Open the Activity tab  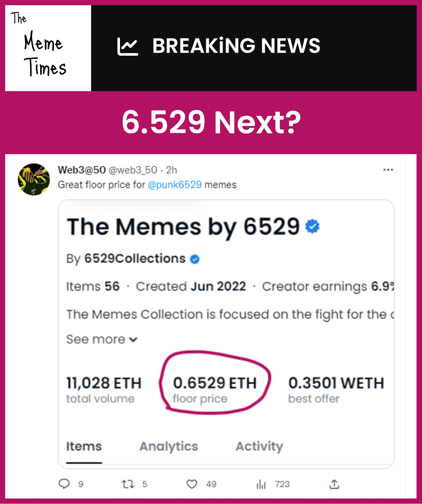[259, 446]
